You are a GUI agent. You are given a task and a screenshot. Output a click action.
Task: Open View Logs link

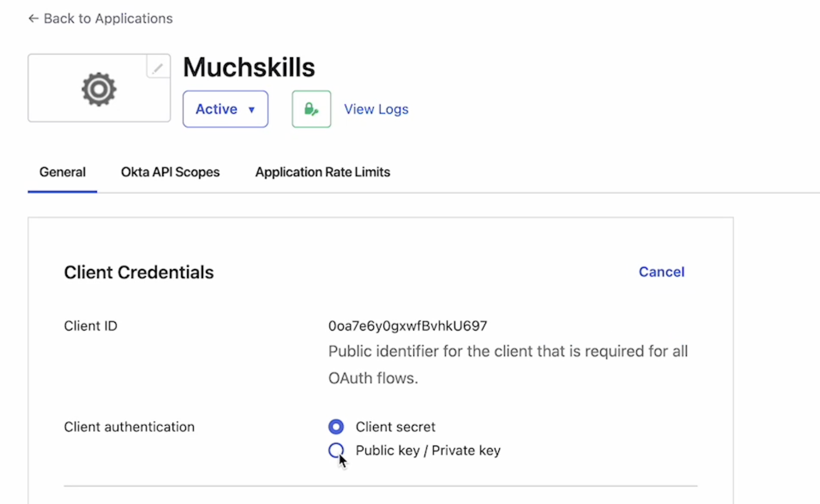pyautogui.click(x=376, y=109)
